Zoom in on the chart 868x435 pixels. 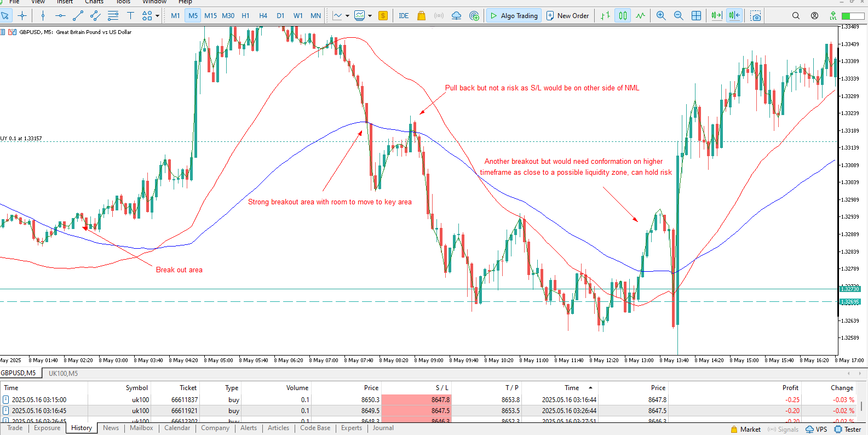[x=661, y=16]
